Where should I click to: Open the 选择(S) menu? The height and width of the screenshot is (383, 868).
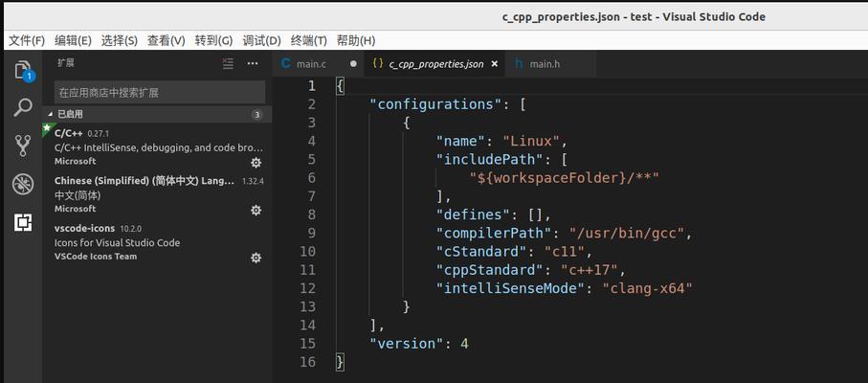pyautogui.click(x=119, y=40)
